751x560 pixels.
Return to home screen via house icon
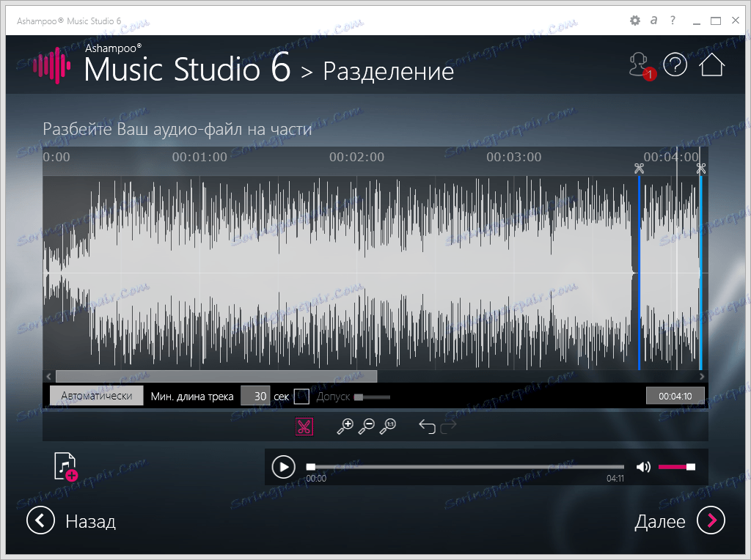point(711,65)
